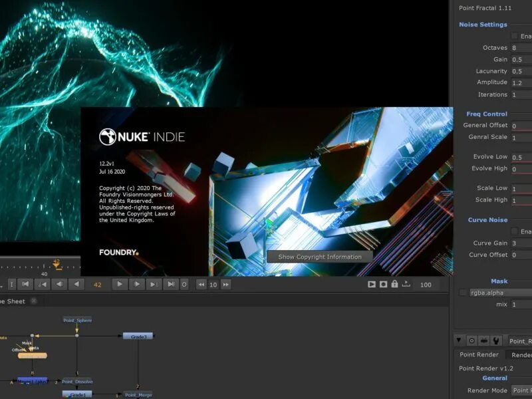Go to first frame in viewer transport

click(25, 285)
